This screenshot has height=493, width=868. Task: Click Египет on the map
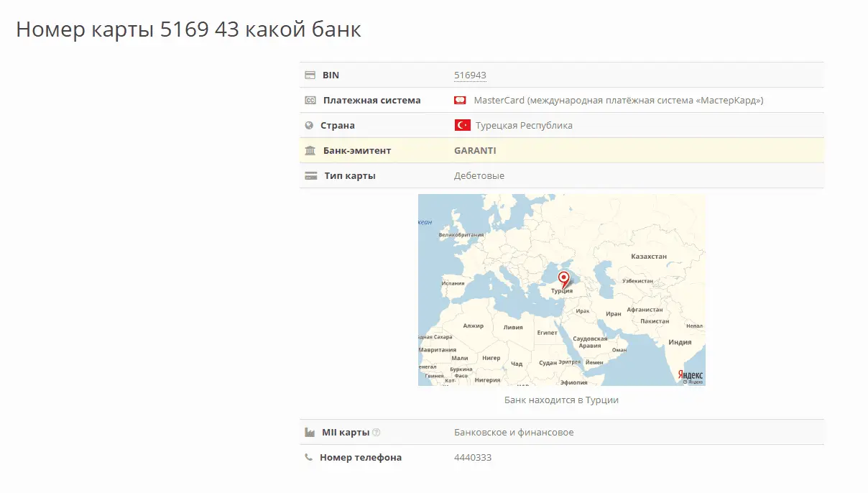tap(547, 333)
